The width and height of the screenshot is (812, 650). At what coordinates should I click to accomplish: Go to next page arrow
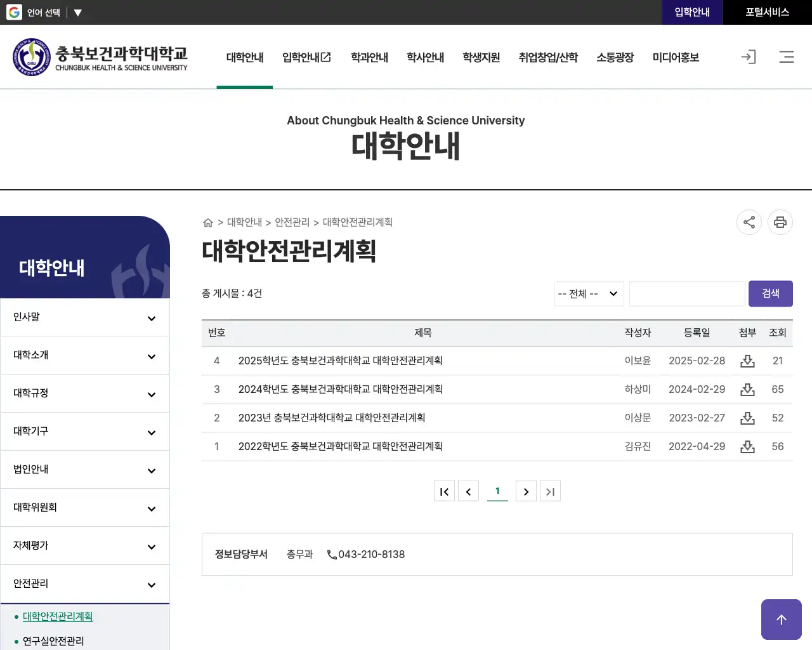[x=526, y=491]
